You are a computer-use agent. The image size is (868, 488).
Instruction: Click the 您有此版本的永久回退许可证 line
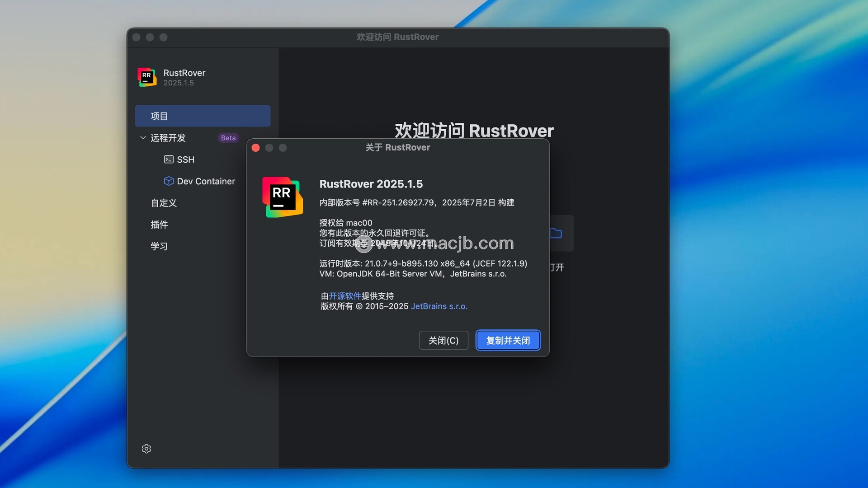coord(375,233)
